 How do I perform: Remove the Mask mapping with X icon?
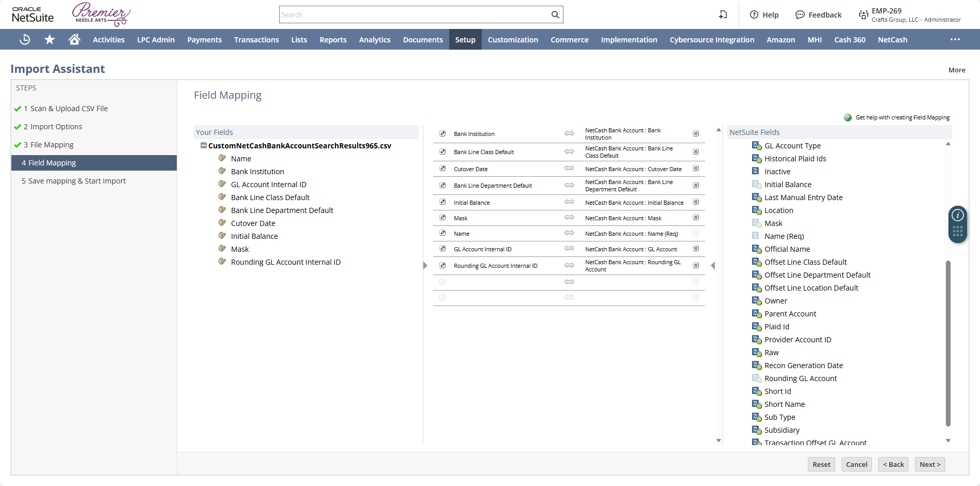tap(696, 218)
